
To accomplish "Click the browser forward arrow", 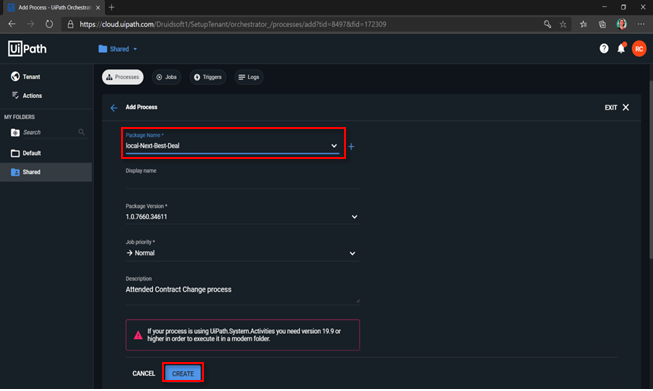I will (x=30, y=24).
